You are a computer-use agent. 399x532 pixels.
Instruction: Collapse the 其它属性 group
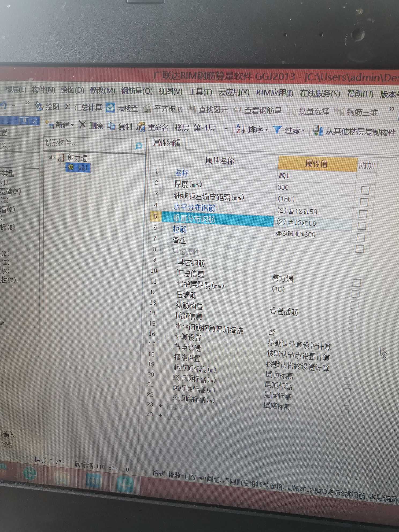[166, 250]
